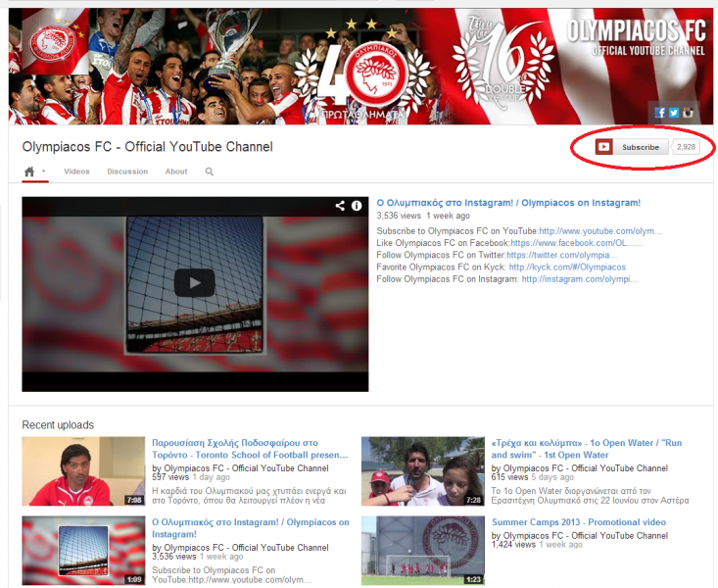Expand the dropdown arrow beside Home icon
718x588 pixels.
coord(44,171)
